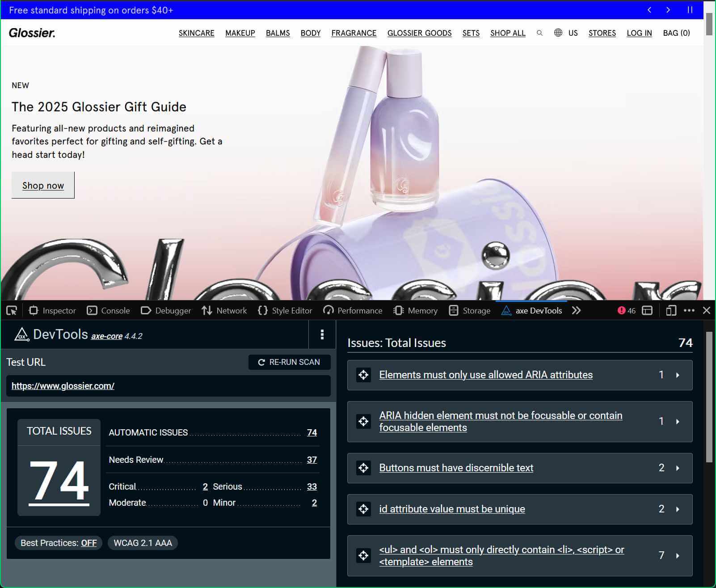Click the red error count badge icon

point(621,310)
